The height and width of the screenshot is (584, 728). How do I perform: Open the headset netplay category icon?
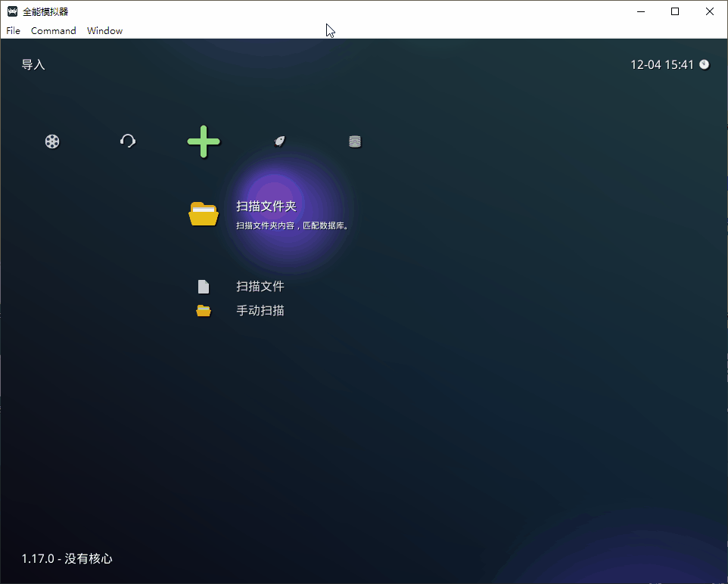pos(128,141)
